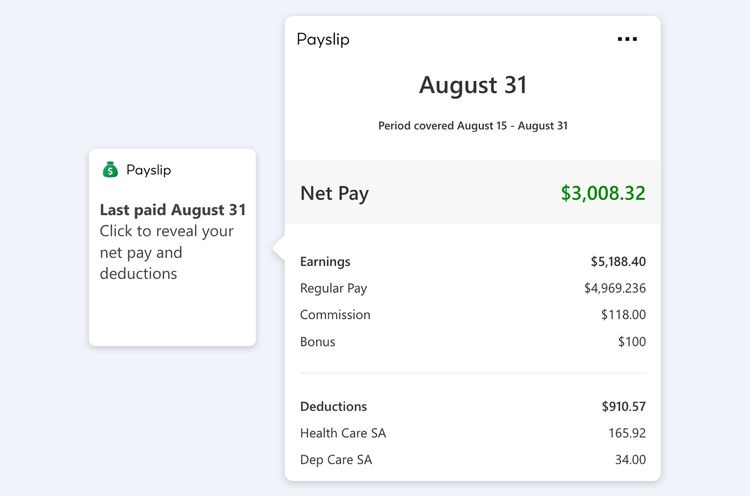Select the period covered date range text
Image resolution: width=750 pixels, height=496 pixels.
(x=472, y=126)
